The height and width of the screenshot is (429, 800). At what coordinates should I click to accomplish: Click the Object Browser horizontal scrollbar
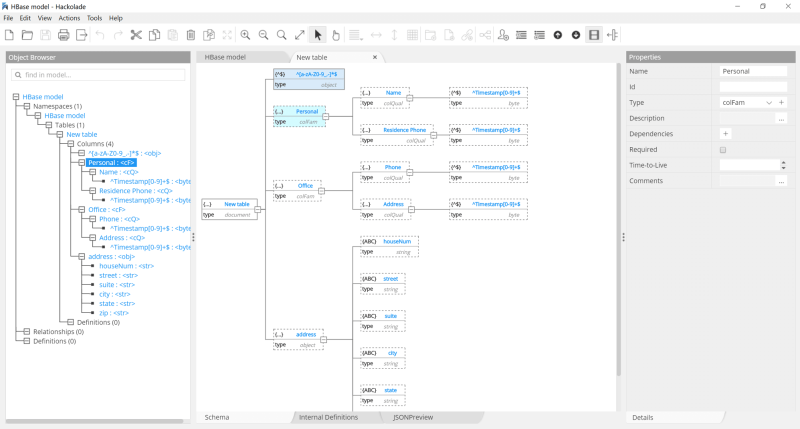(x=94, y=421)
